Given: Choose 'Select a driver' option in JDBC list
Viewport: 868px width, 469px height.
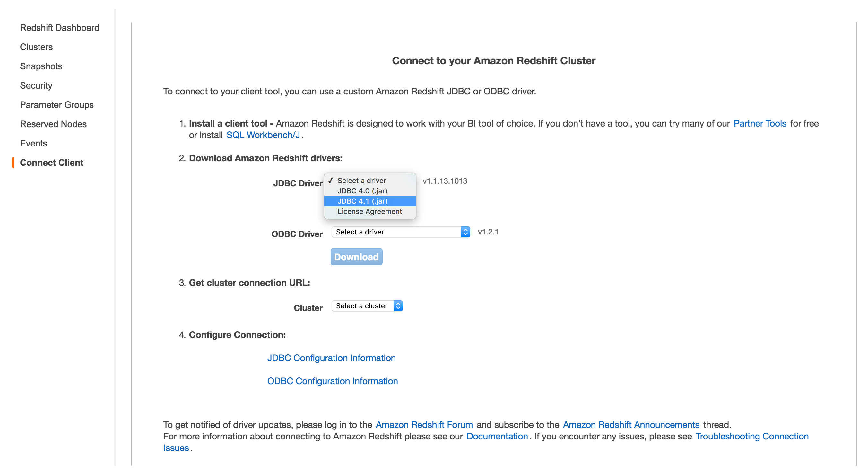Looking at the screenshot, I should point(370,181).
